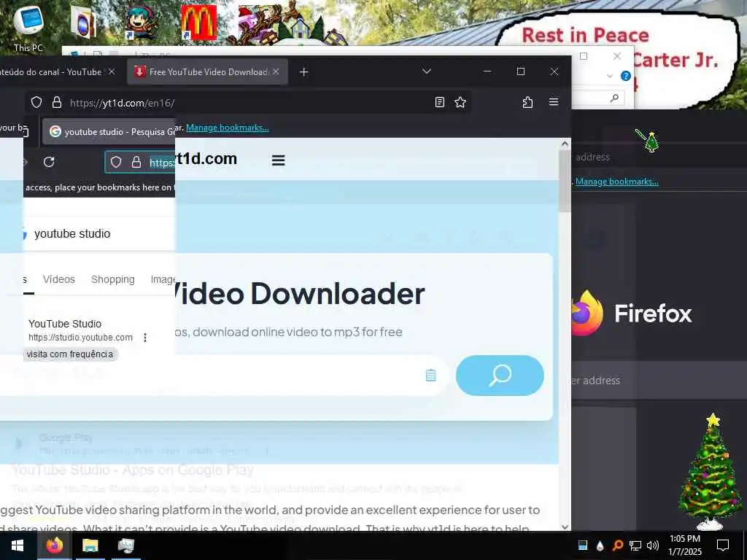Paste from clipboard icon in URL field
The height and width of the screenshot is (560, 747).
point(430,376)
